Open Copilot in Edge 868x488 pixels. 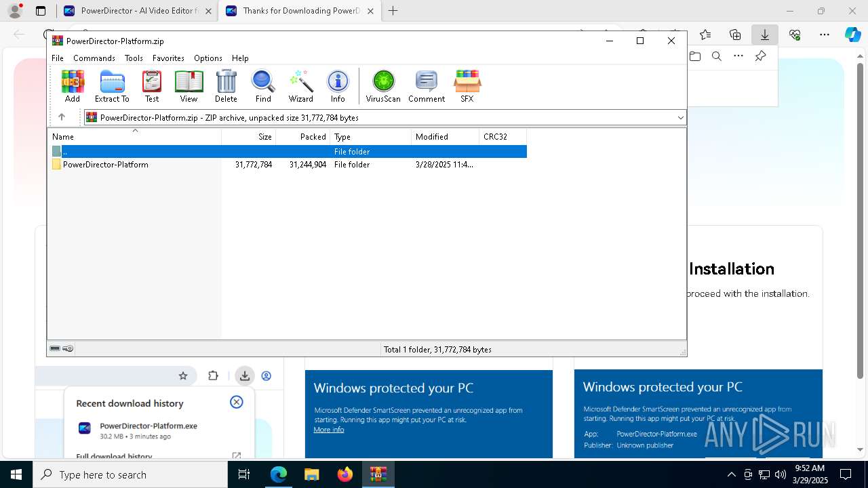pyautogui.click(x=852, y=35)
